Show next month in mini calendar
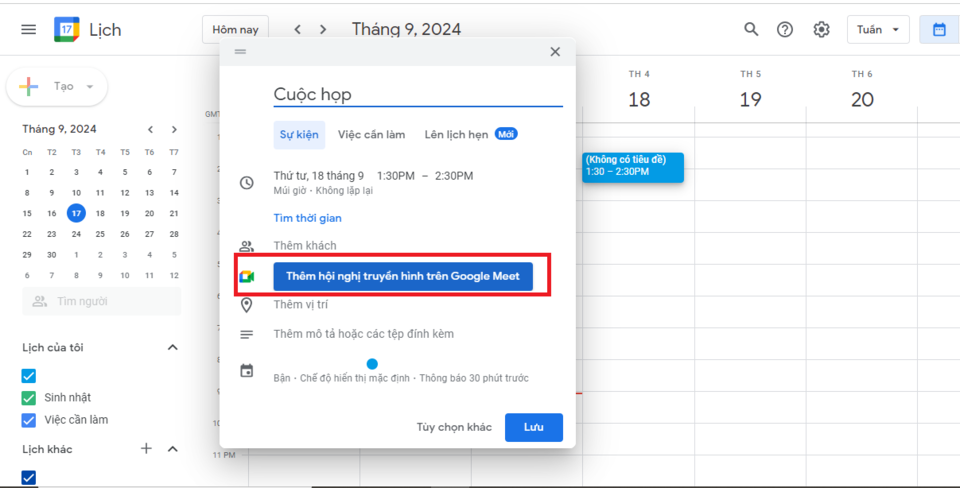This screenshot has width=960, height=488. pyautogui.click(x=174, y=129)
